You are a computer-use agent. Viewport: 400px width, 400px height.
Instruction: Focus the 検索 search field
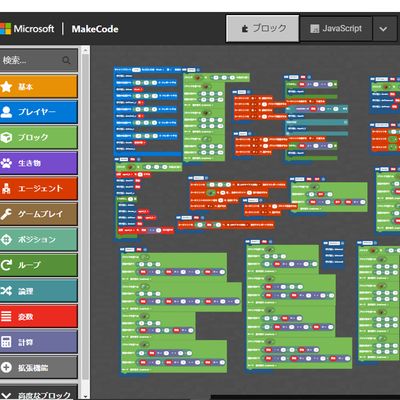click(x=39, y=60)
